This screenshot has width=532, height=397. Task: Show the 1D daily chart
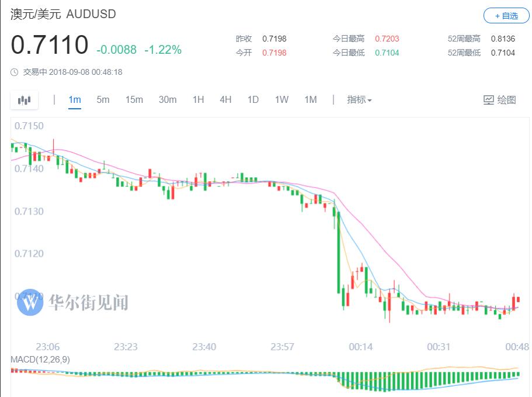253,100
